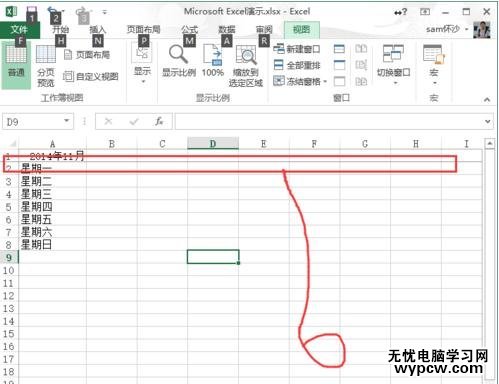The width and height of the screenshot is (499, 384).
Task: Click cell containing 星期四
Action: [x=52, y=207]
